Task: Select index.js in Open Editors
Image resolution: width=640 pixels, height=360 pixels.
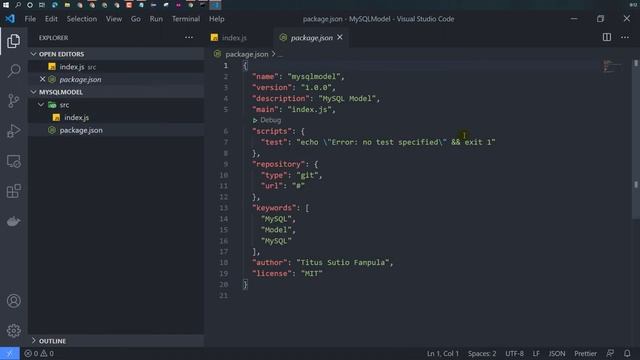Action: tap(116, 67)
